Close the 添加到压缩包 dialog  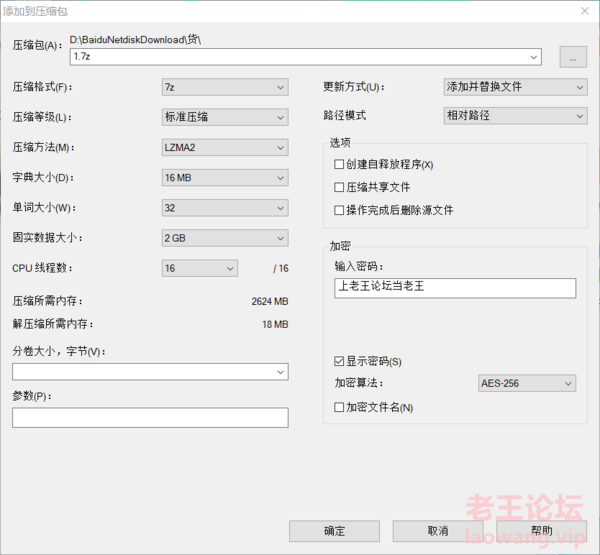pos(585,11)
